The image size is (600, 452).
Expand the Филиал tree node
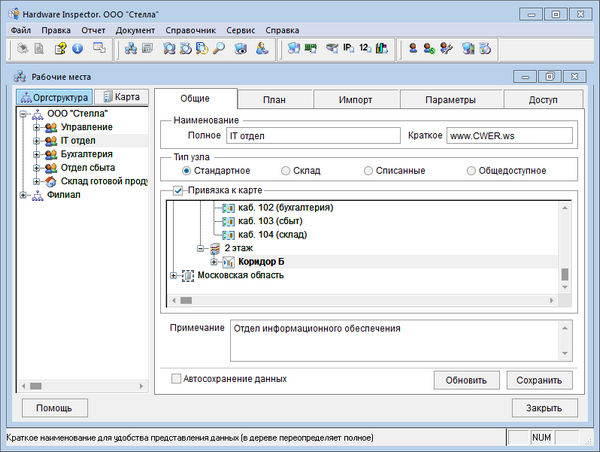[24, 195]
